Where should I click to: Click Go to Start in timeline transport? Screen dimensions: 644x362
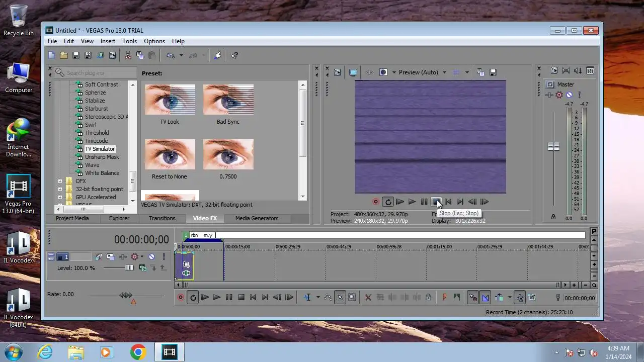[253, 298]
